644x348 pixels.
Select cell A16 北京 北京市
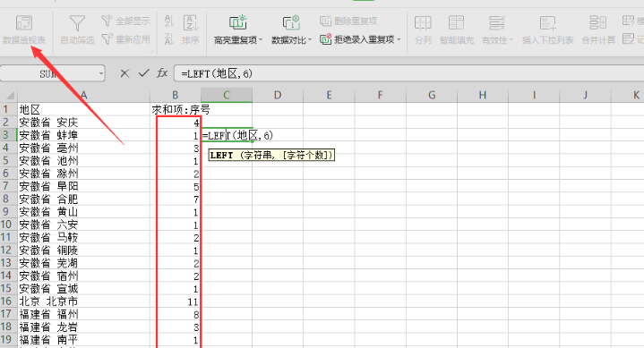point(84,301)
